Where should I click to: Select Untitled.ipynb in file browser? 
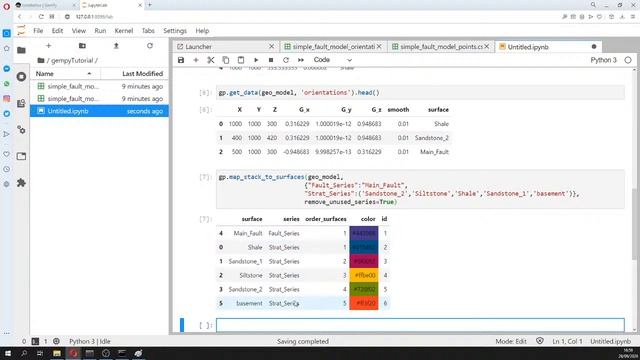(x=99, y=111)
